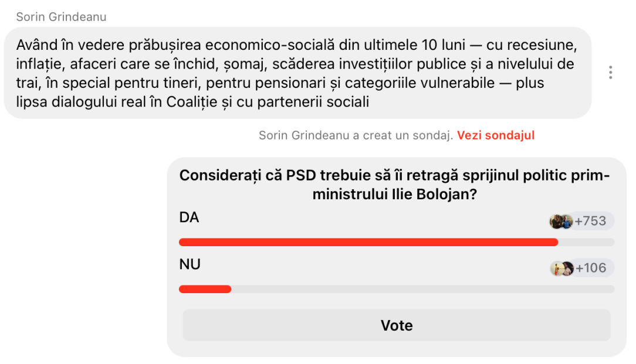
Task: Click the second voter avatar for NU
Action: 566,268
